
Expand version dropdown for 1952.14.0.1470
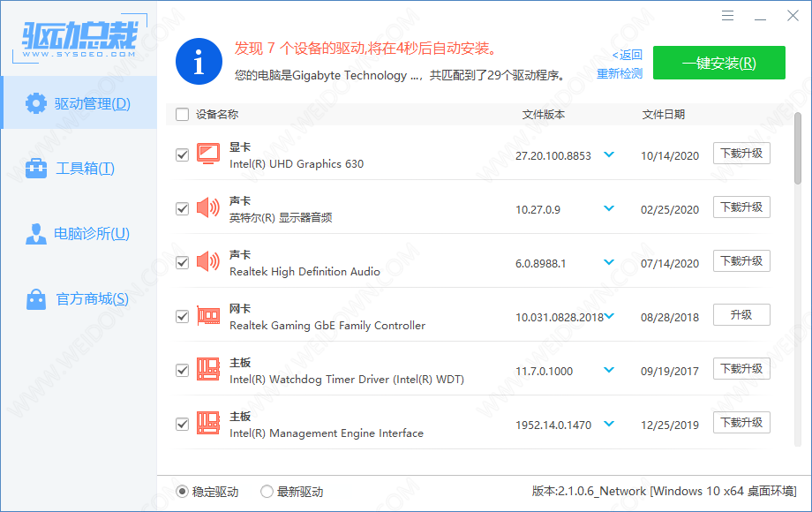(x=609, y=424)
